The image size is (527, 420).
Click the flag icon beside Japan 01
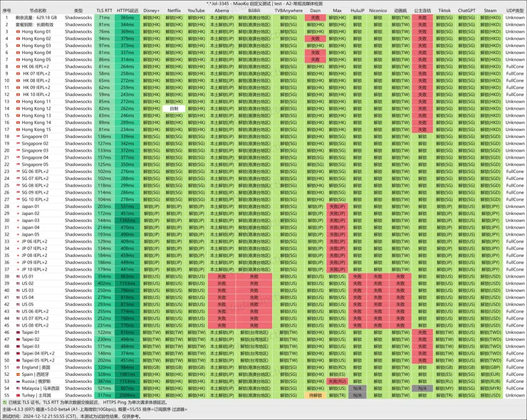coord(18,206)
